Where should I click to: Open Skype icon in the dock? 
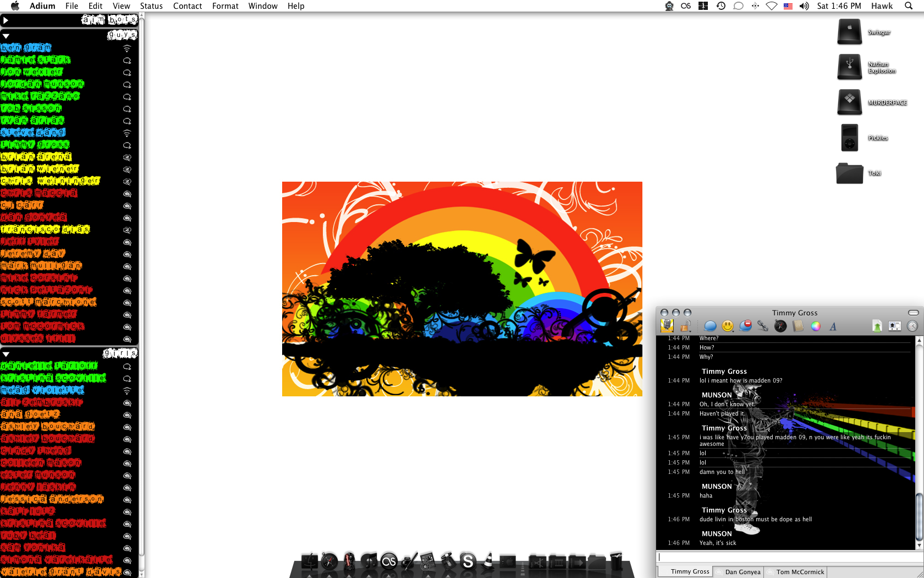click(468, 561)
